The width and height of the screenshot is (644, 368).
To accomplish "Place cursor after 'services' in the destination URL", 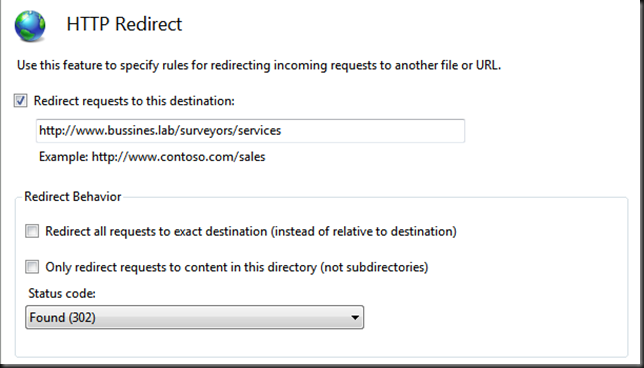I will [281, 131].
